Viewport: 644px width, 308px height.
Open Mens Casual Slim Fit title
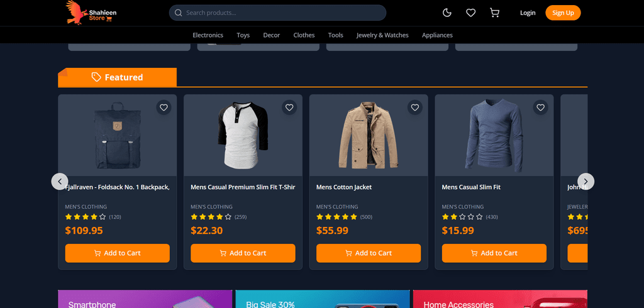(x=471, y=187)
